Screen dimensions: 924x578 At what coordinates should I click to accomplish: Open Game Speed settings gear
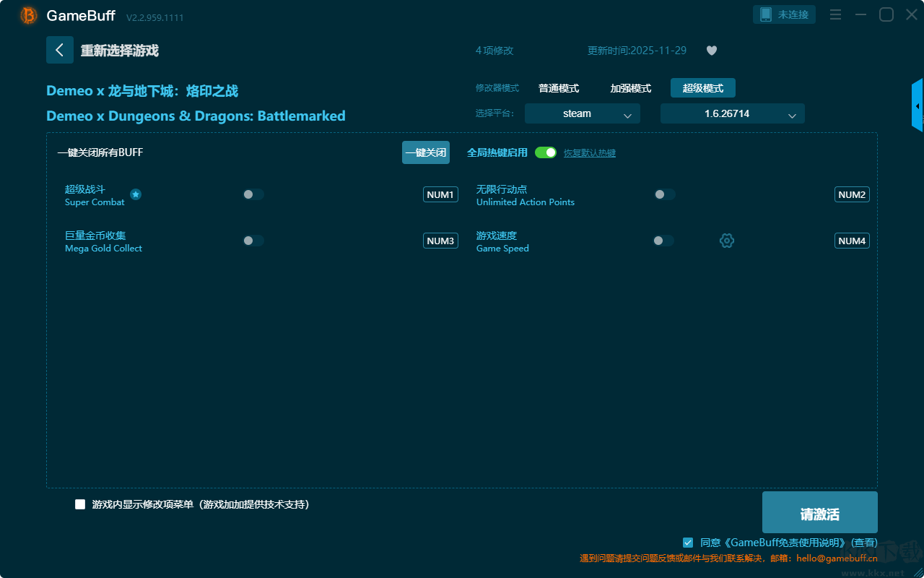727,241
